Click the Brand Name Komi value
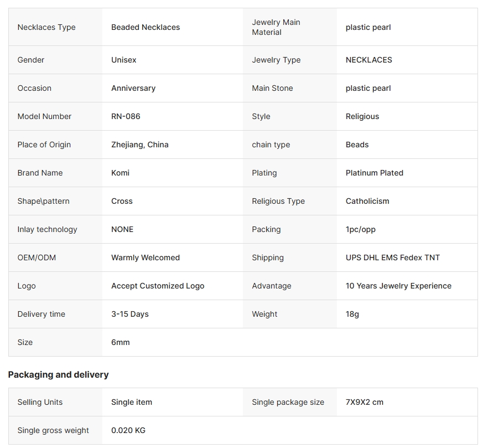Image resolution: width=488 pixels, height=448 pixels. pos(120,173)
